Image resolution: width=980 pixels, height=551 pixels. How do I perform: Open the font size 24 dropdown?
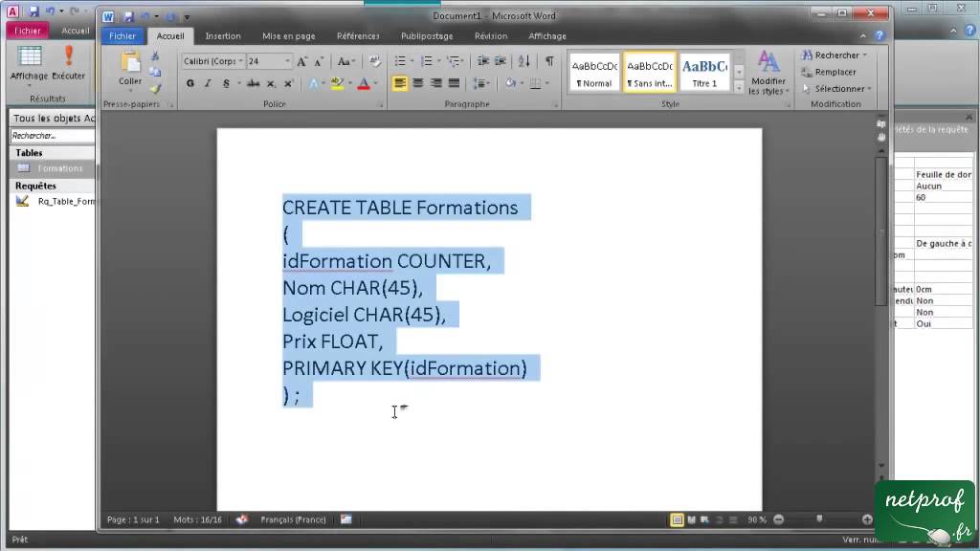click(287, 61)
